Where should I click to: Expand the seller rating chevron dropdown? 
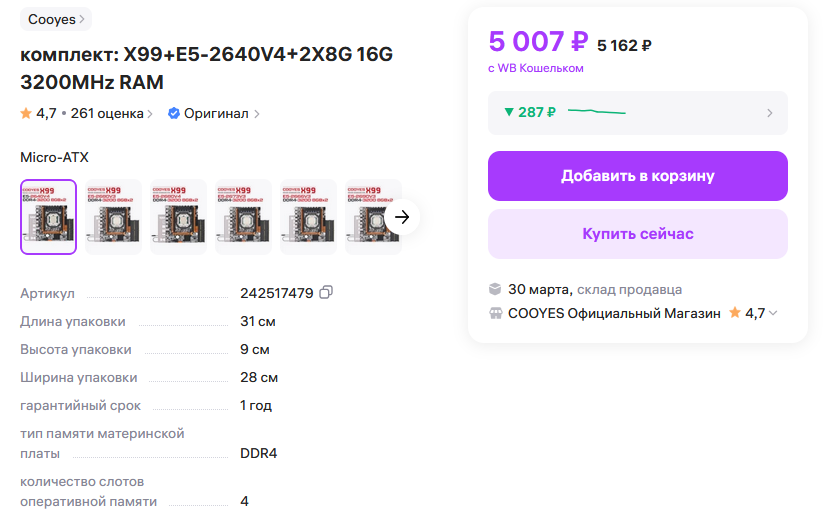click(x=773, y=313)
